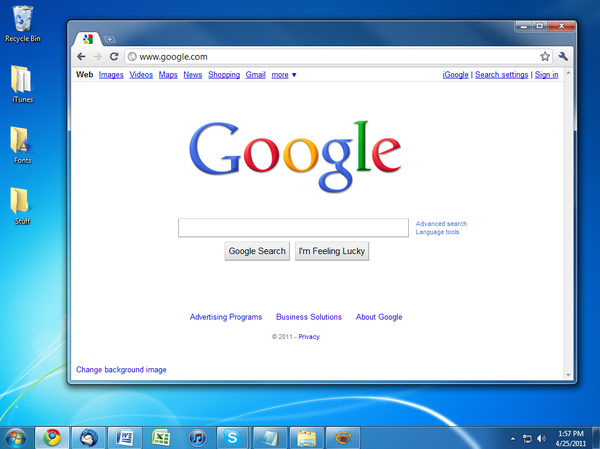This screenshot has width=600, height=449.
Task: Go back using the browser back arrow
Action: pos(81,57)
